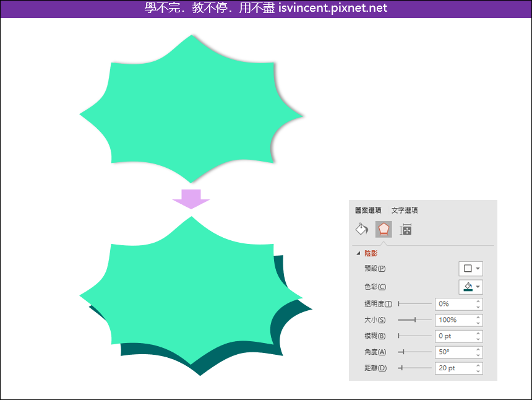Click the 距離(D) label

375,368
